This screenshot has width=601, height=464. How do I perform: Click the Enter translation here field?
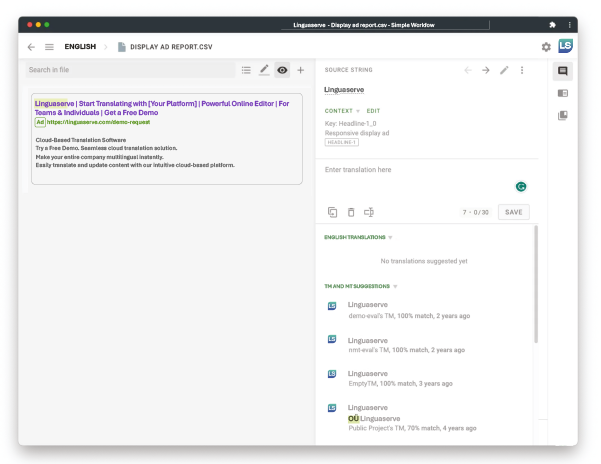point(420,170)
